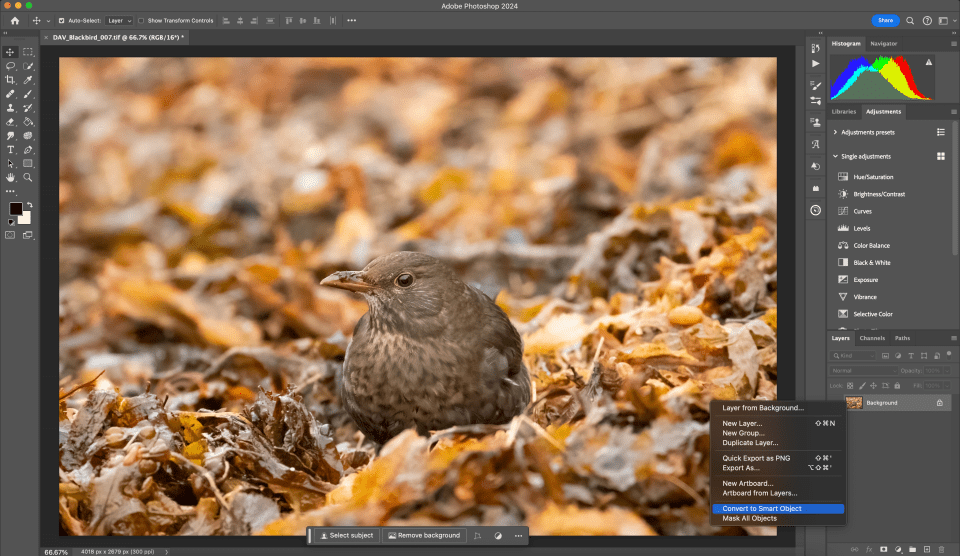960x556 pixels.
Task: Select the Rectangle shape tool
Action: (x=28, y=163)
